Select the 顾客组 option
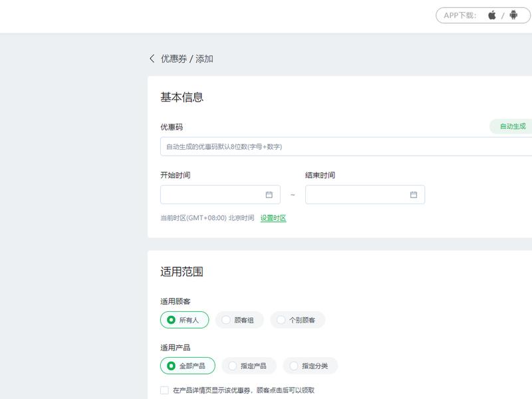The width and height of the screenshot is (532, 399). coord(239,320)
